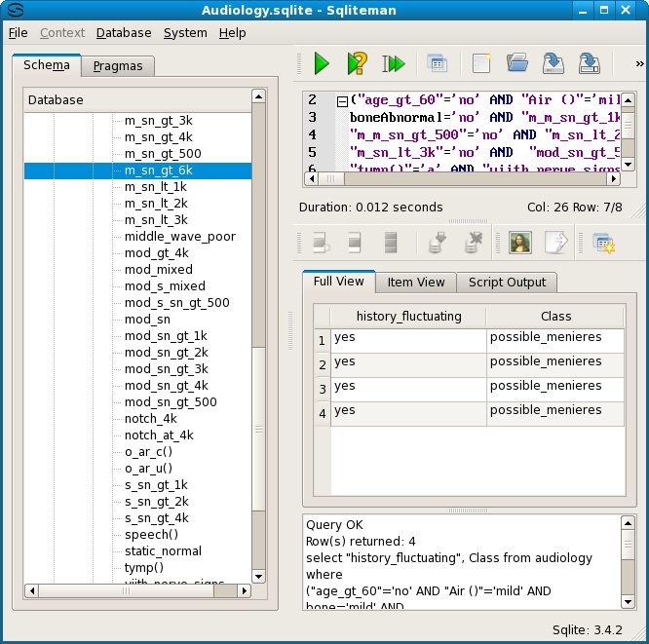Open the Database menu
The image size is (649, 644).
(x=124, y=32)
